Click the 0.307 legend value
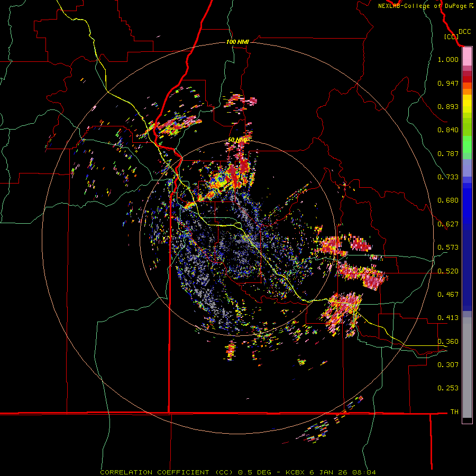476x476 pixels. tap(448, 365)
